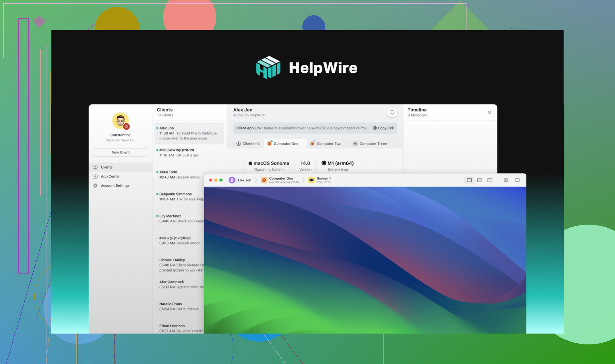
Task: Click the 9 Messages timeline count
Action: click(418, 115)
